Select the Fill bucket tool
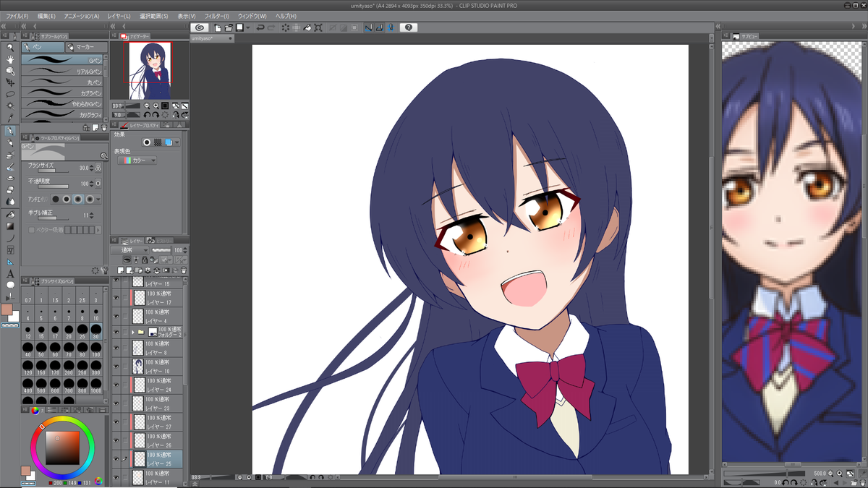This screenshot has height=488, width=868. pos(10,214)
